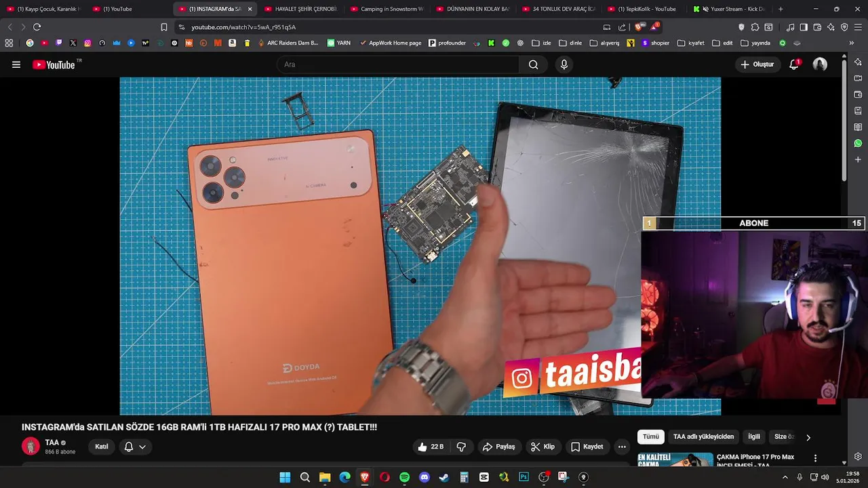The width and height of the screenshot is (868, 488).
Task: Switch to the Yuxer Stream - Kick tab
Action: (729, 9)
